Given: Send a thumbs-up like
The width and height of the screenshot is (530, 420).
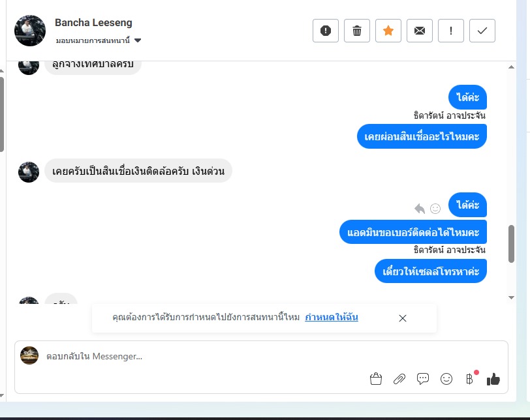Looking at the screenshot, I should point(493,379).
